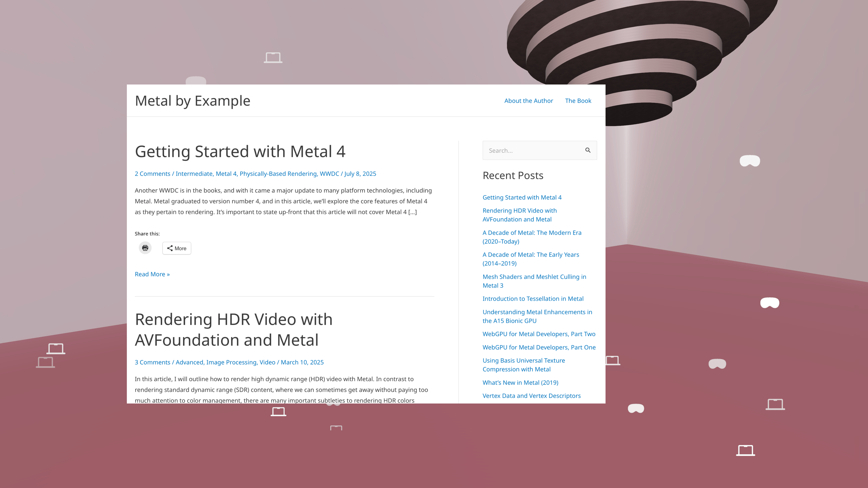Open recent post Rendering HDR Video with AVFoundation
The width and height of the screenshot is (868, 488).
pos(520,215)
